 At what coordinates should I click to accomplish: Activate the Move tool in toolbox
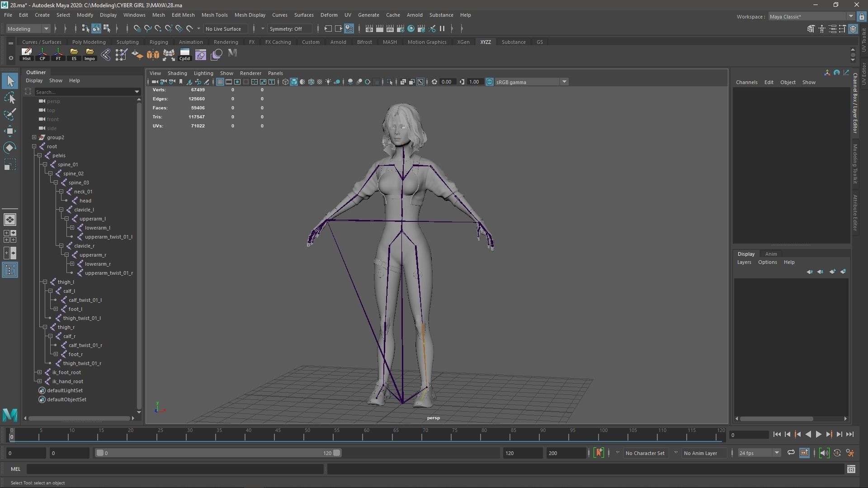[10, 131]
